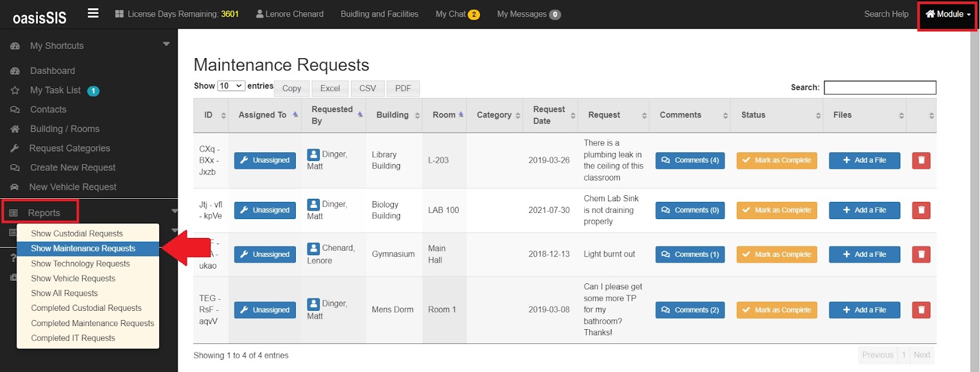980x372 pixels.
Task: Click Add a File for the Gymnasium request
Action: (865, 255)
